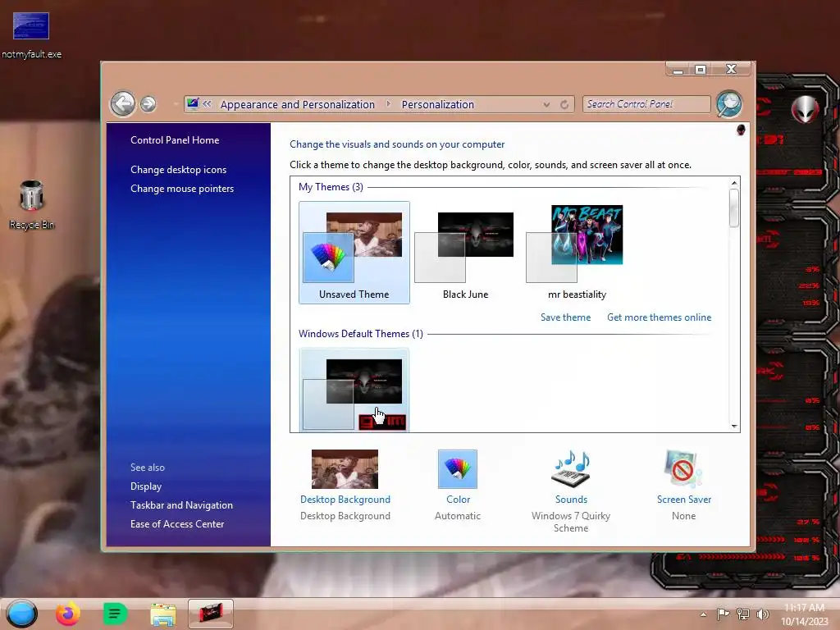
Task: Open address bar history dropdown
Action: pyautogui.click(x=546, y=104)
